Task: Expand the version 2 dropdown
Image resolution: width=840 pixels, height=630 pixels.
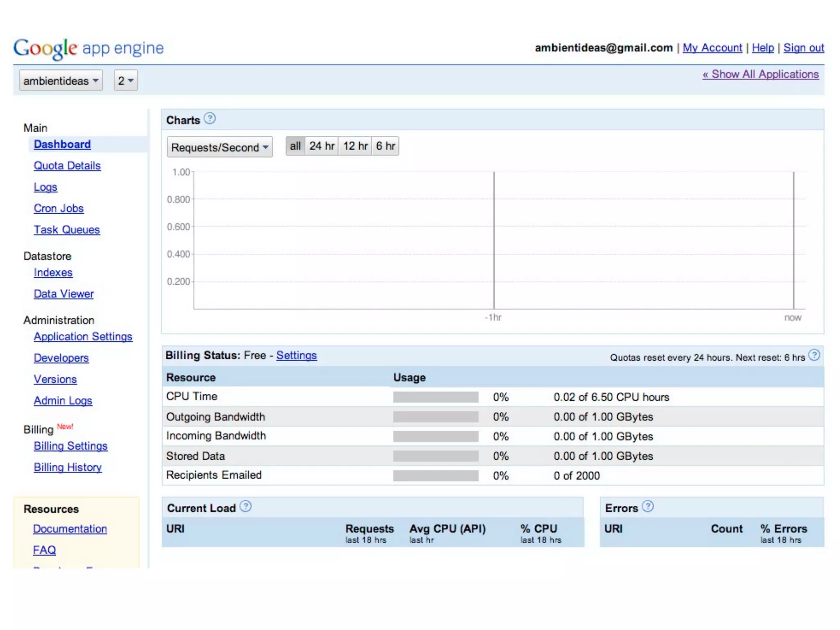Action: [126, 81]
